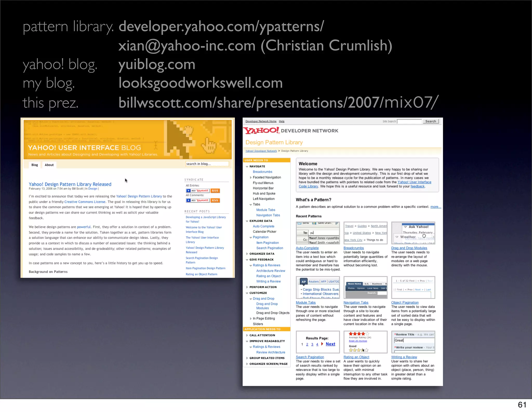
Task: Expand the CALL ATTENTION section
Action: 247,335
